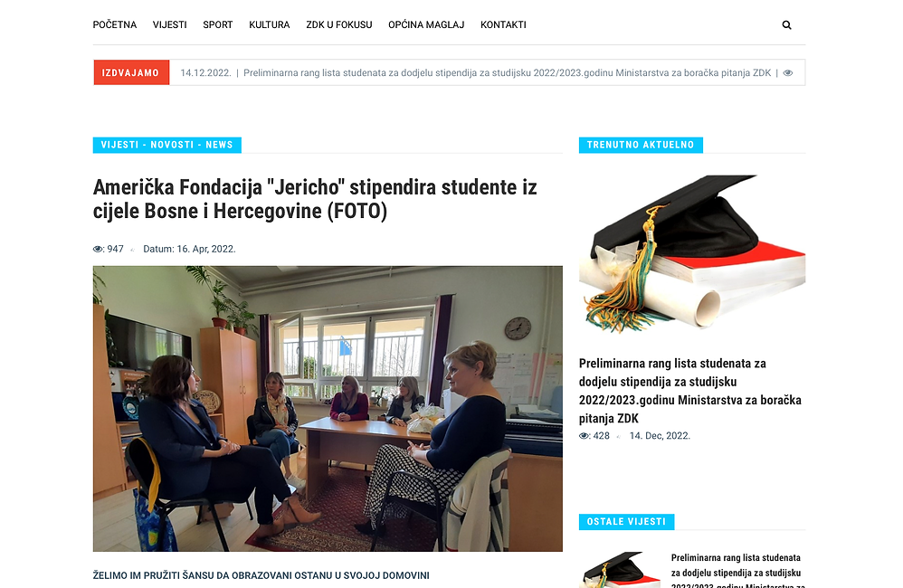Click the eye icon in ticker bar
The width and height of the screenshot is (903, 588).
tap(788, 73)
